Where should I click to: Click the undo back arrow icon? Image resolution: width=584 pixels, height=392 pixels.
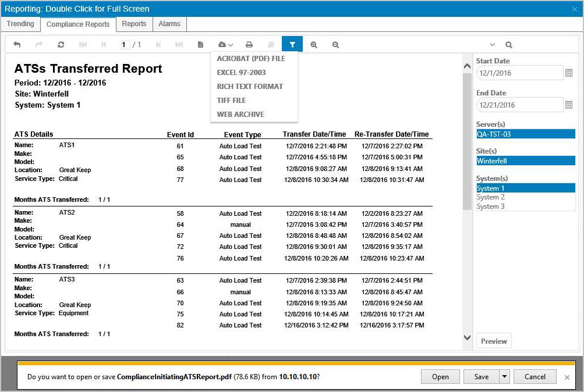pyautogui.click(x=17, y=45)
